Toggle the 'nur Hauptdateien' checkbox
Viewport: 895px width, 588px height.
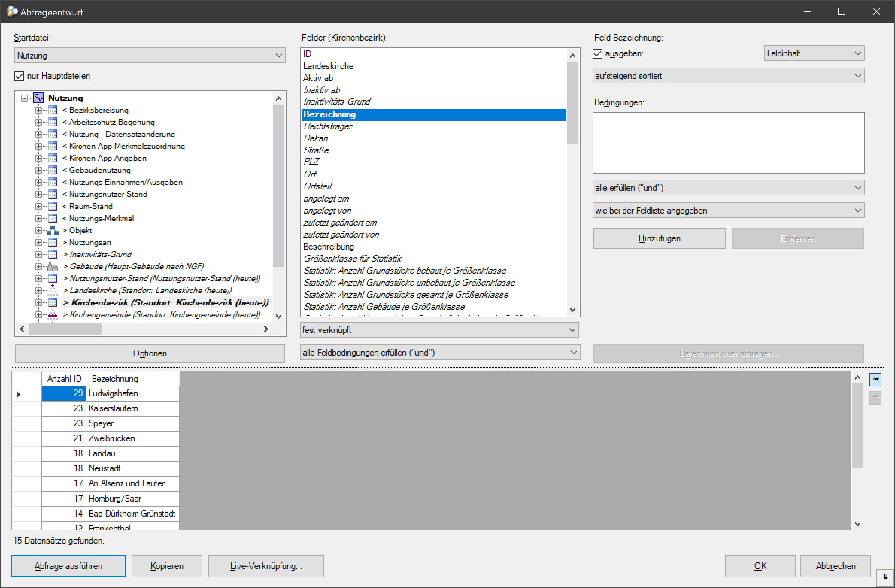coord(19,76)
